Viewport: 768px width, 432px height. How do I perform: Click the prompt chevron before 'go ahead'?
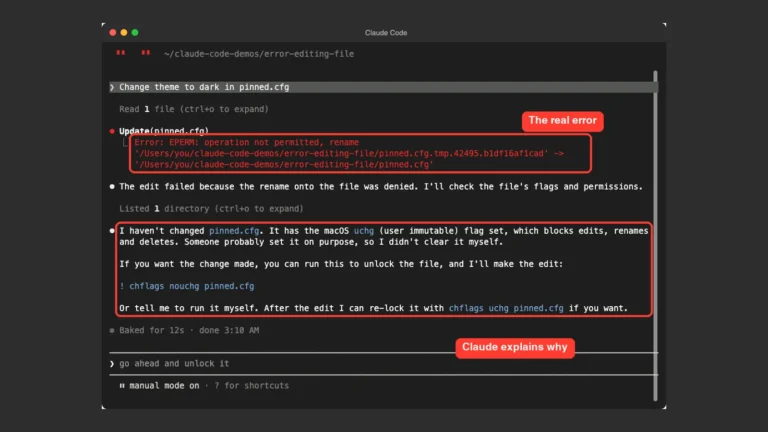click(x=112, y=364)
